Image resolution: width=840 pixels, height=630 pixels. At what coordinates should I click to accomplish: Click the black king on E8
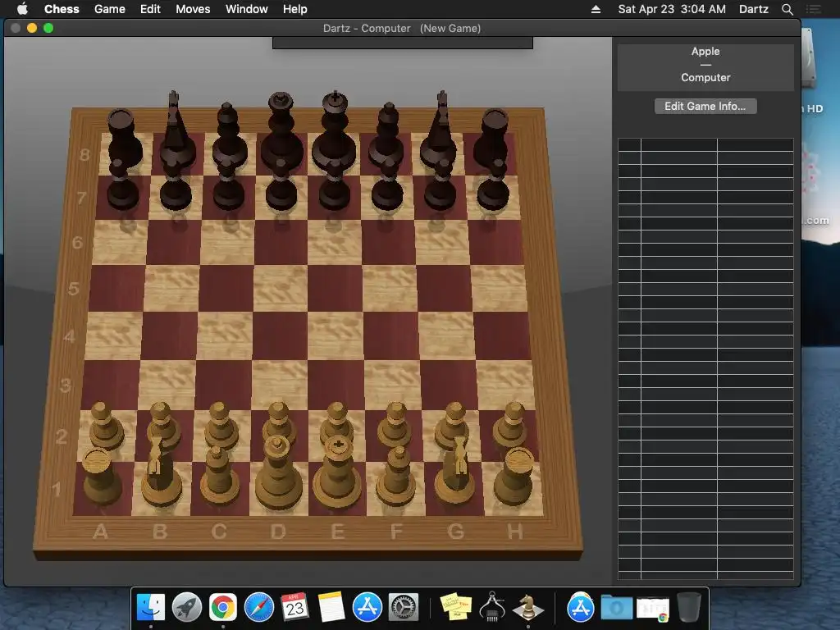point(335,131)
